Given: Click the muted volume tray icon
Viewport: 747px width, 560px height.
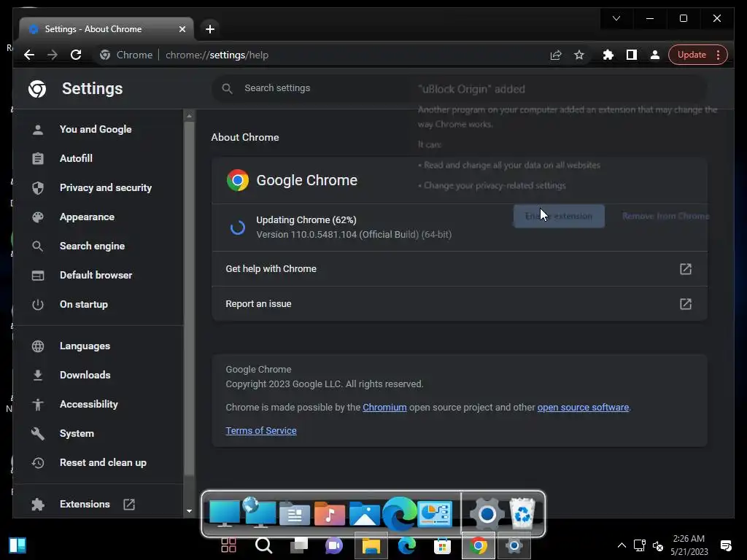Looking at the screenshot, I should click(658, 545).
